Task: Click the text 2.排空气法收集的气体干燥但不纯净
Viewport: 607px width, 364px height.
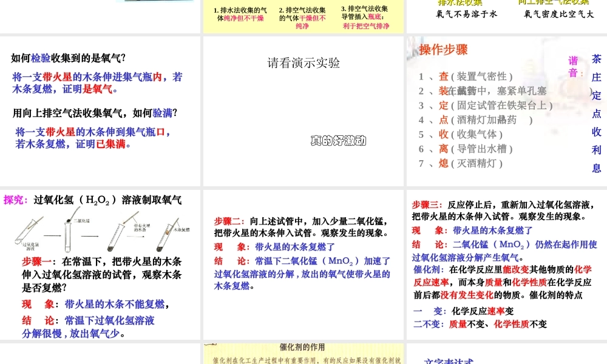Action: [x=302, y=18]
